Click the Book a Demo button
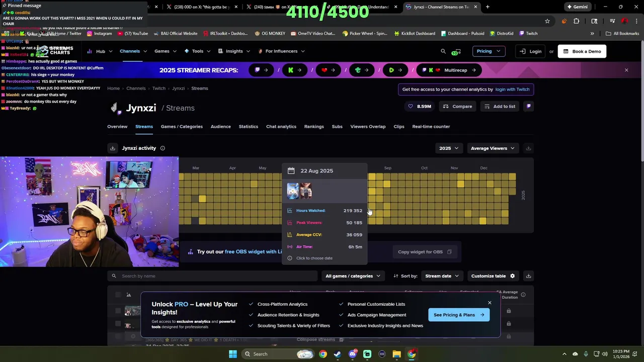The height and width of the screenshot is (362, 644). click(582, 51)
